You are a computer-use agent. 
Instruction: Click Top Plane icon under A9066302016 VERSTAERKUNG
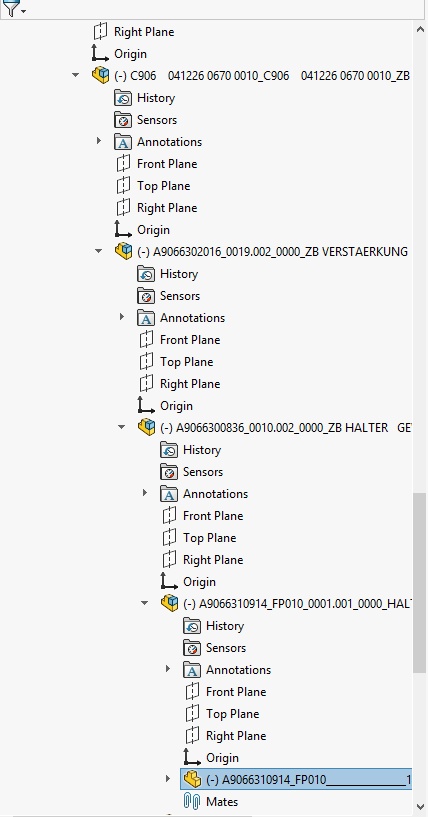(x=146, y=362)
